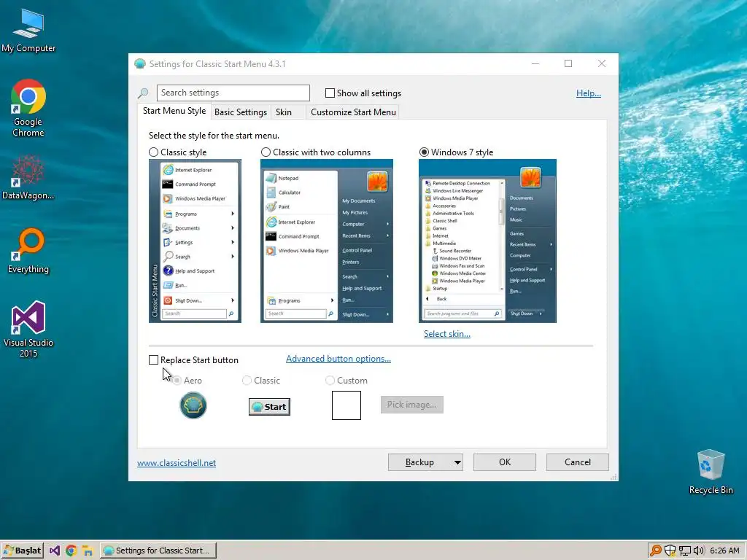
Task: Enable the Show all settings checkbox
Action: [x=330, y=93]
